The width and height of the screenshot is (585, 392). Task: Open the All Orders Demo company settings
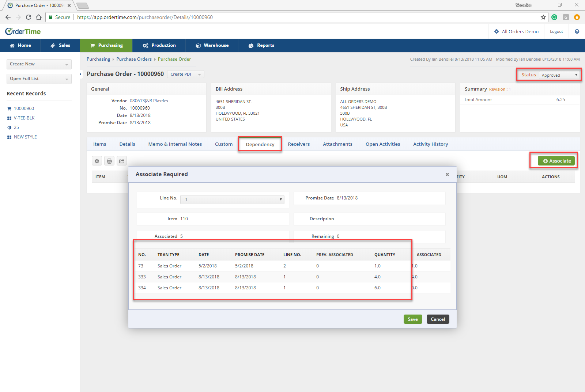tap(516, 32)
